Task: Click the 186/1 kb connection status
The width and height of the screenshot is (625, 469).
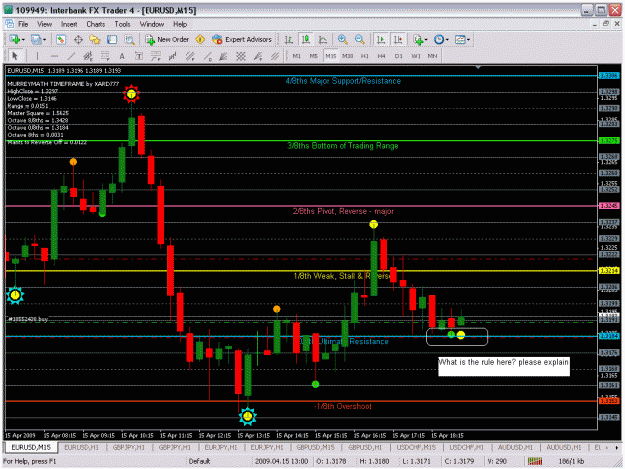Action: [x=571, y=461]
